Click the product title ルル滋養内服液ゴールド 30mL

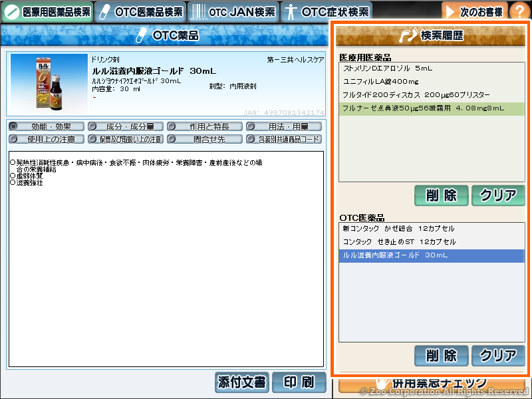tap(154, 71)
